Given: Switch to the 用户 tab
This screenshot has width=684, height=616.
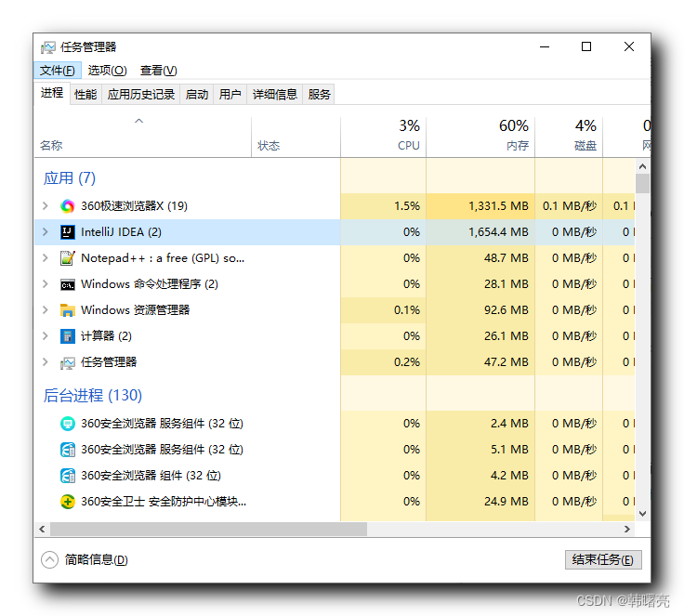Looking at the screenshot, I should [x=230, y=94].
